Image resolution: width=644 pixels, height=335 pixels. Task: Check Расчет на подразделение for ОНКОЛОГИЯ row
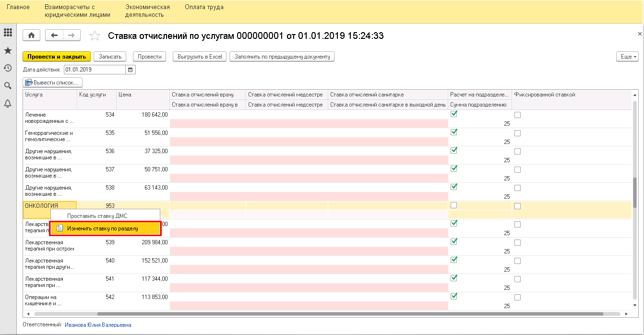(x=454, y=205)
